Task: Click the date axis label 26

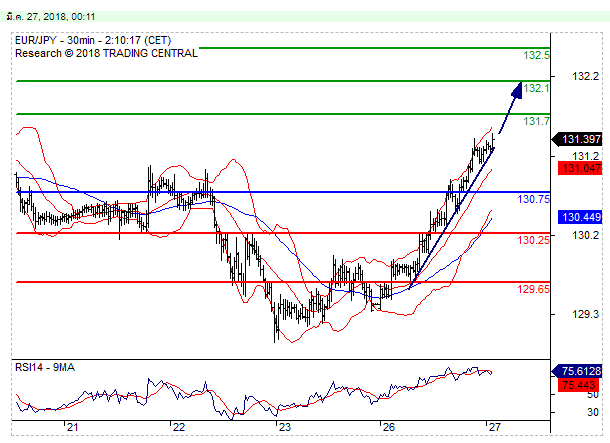Action: point(388,427)
